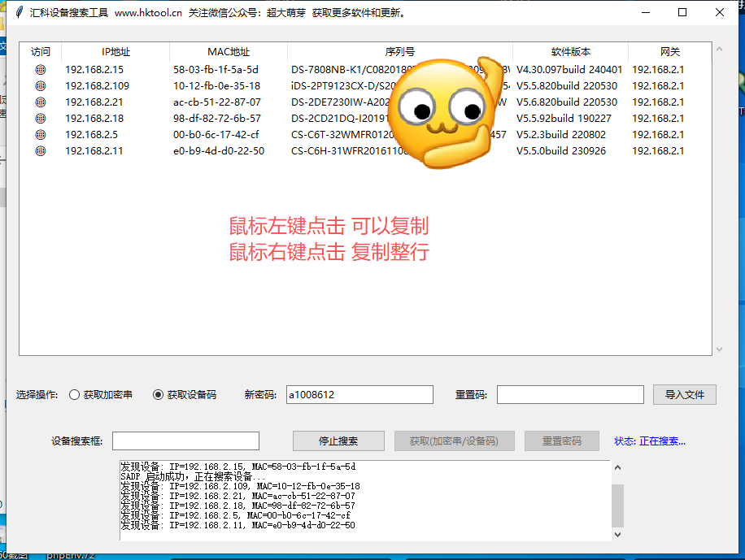Viewport: 745px width, 560px height.
Task: Click the access globe icon for 192.168.2.15
Action: [41, 69]
